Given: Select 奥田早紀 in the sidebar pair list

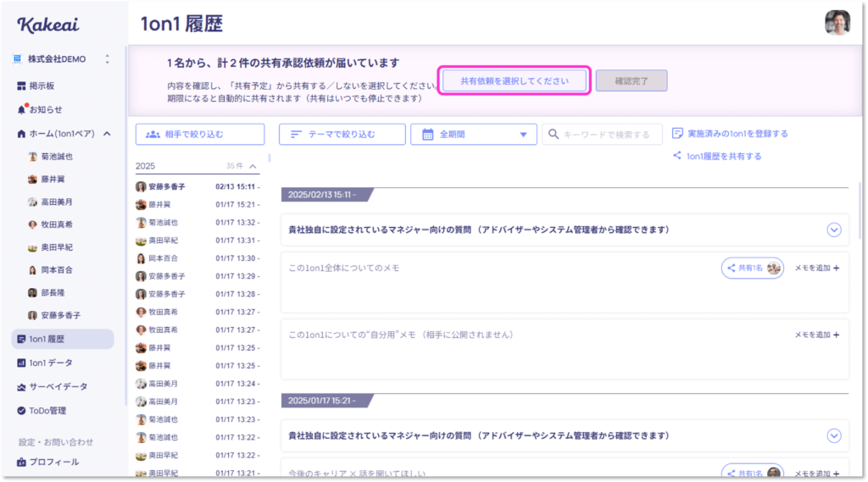Looking at the screenshot, I should [50, 247].
